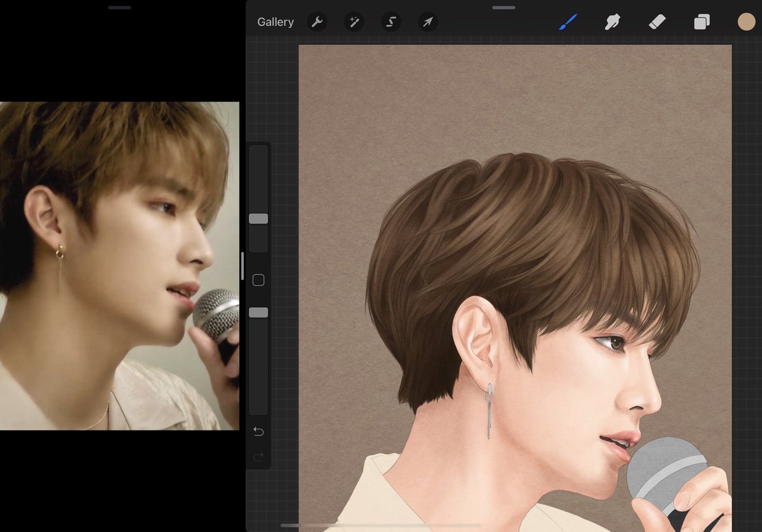This screenshot has height=532, width=762.
Task: Tap the Undo arrow in sidebar
Action: pyautogui.click(x=258, y=432)
